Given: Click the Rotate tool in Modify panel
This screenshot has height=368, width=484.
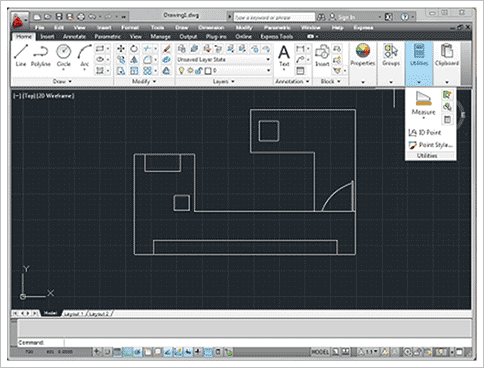Looking at the screenshot, I should (134, 49).
